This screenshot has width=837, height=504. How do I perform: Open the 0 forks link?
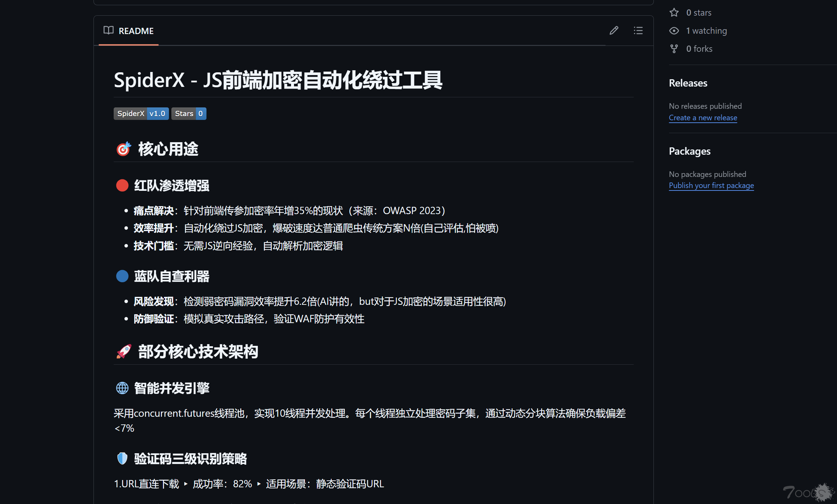click(x=699, y=49)
